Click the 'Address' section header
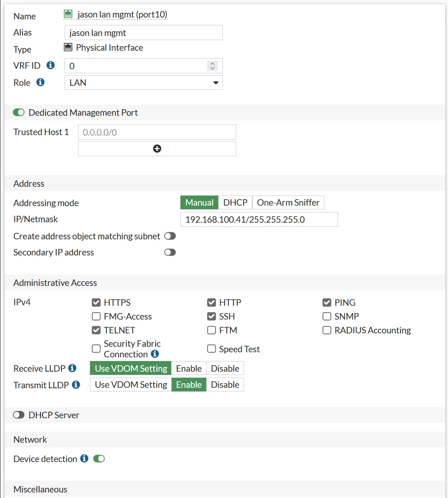Screen dimensions: 448x498 click(x=29, y=184)
